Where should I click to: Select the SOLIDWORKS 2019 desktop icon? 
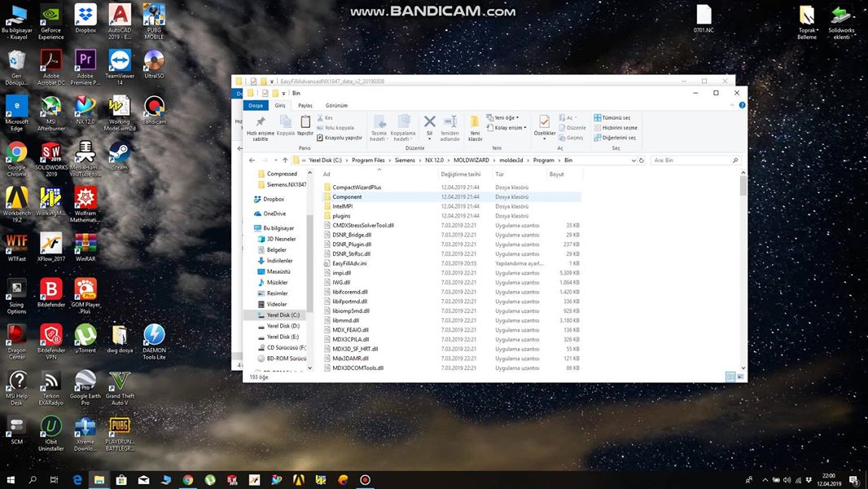coord(51,159)
